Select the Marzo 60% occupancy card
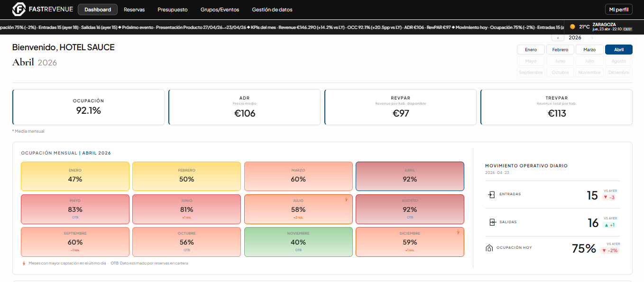The width and height of the screenshot is (644, 282). coord(298,176)
